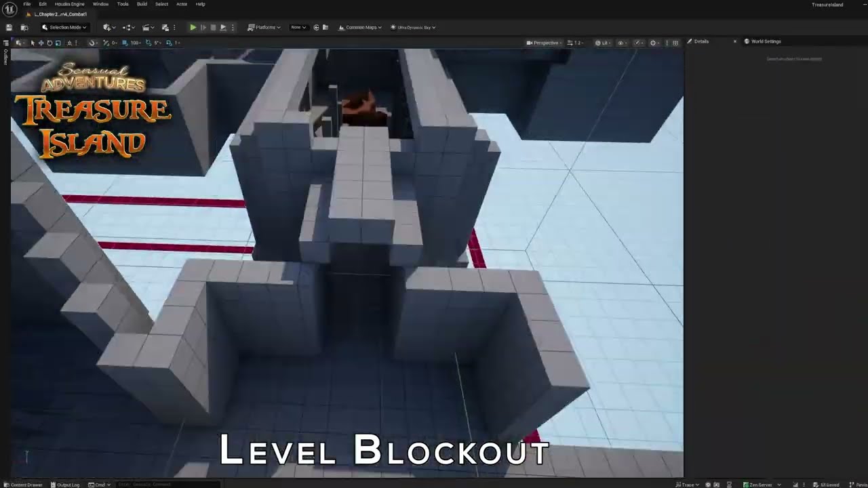Viewport: 868px width, 488px height.
Task: Select the Rotate tool
Action: click(x=50, y=43)
